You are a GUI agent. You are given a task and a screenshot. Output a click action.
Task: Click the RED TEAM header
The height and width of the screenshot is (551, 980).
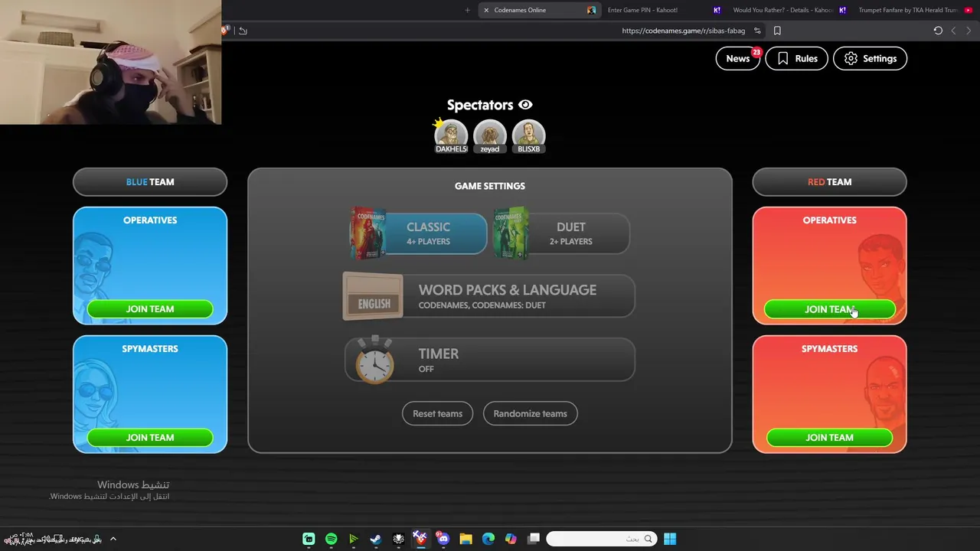pyautogui.click(x=829, y=182)
